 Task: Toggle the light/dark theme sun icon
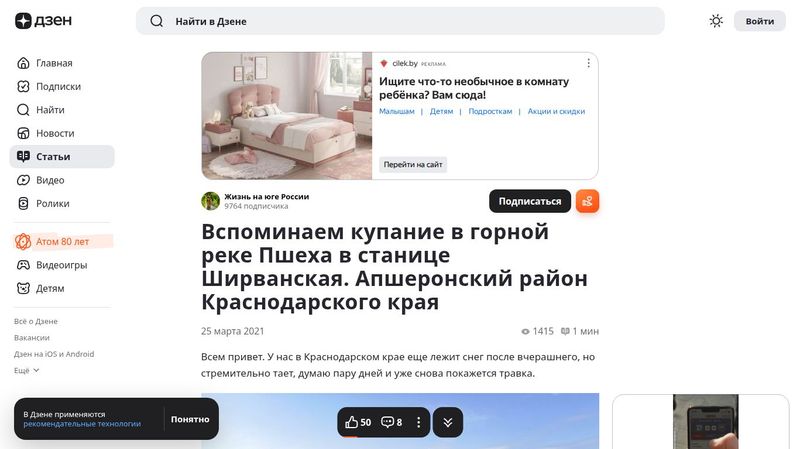tap(716, 21)
